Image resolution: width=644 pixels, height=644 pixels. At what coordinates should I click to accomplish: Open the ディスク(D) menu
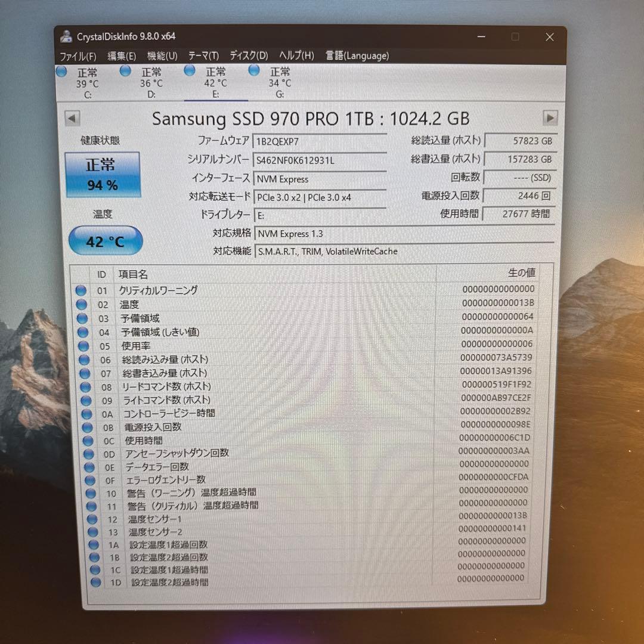249,55
